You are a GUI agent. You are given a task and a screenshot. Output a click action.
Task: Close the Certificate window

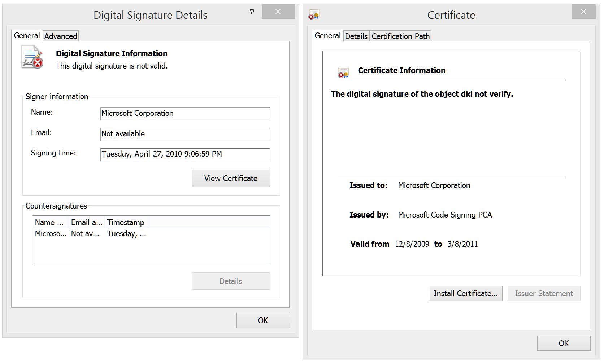click(583, 12)
